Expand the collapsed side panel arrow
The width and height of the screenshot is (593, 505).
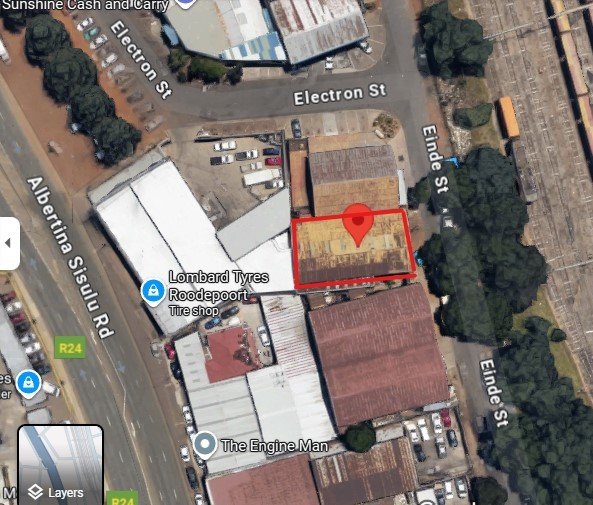[x=8, y=243]
